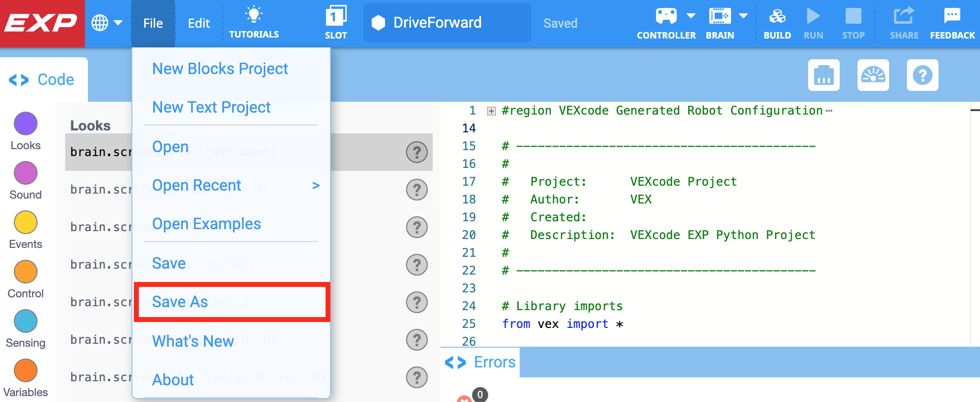Screen dimensions: 980x402
Task: Open help for the second brain.screen command
Action: coord(417,190)
